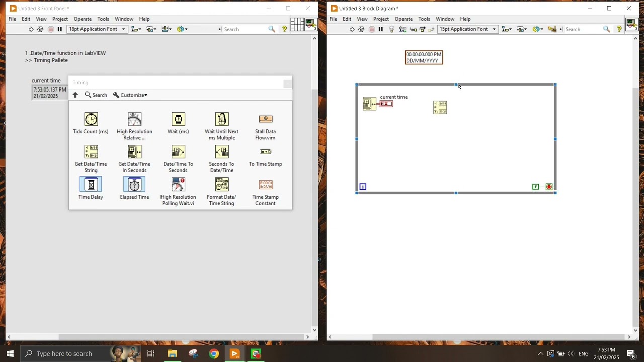This screenshot has height=362, width=644.
Task: Open Align Objects dropdown on Front Panel
Action: pyautogui.click(x=136, y=29)
